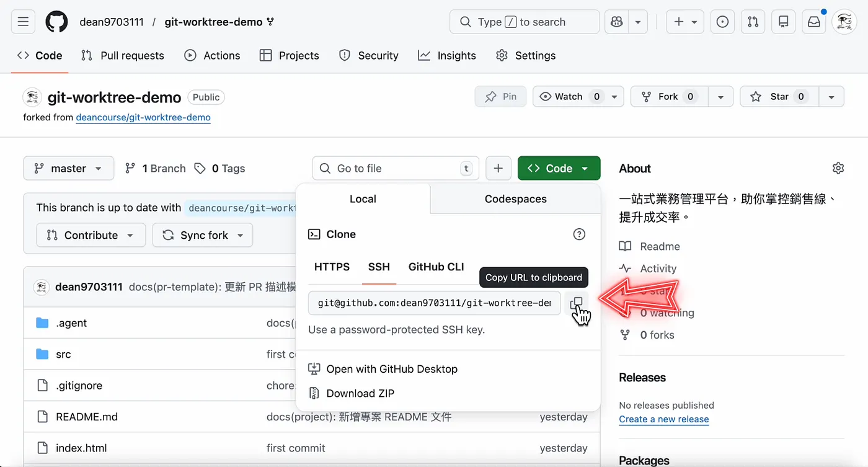Open the pull requests icon in header
868x467 pixels.
753,22
